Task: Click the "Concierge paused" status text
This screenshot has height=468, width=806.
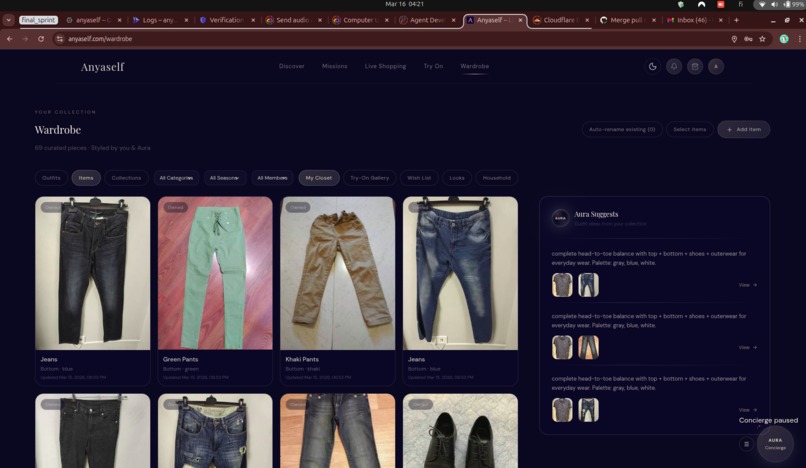Action: click(768, 420)
